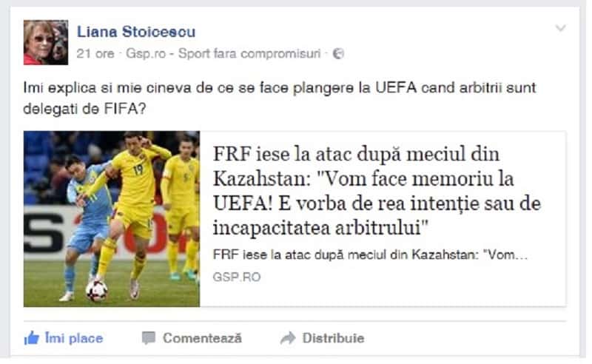592x364 pixels.
Task: Click the thumbs-up Like icon
Action: click(31, 338)
